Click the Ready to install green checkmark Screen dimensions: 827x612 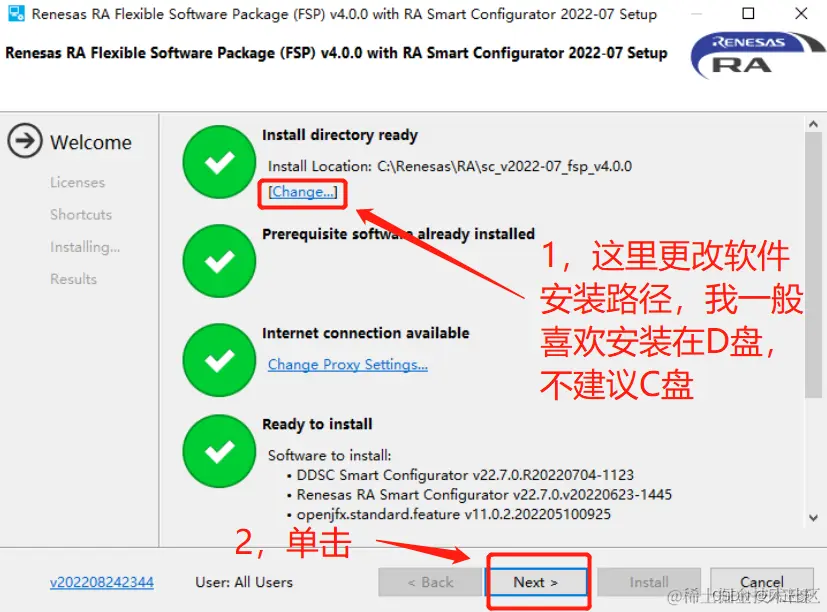click(x=219, y=451)
